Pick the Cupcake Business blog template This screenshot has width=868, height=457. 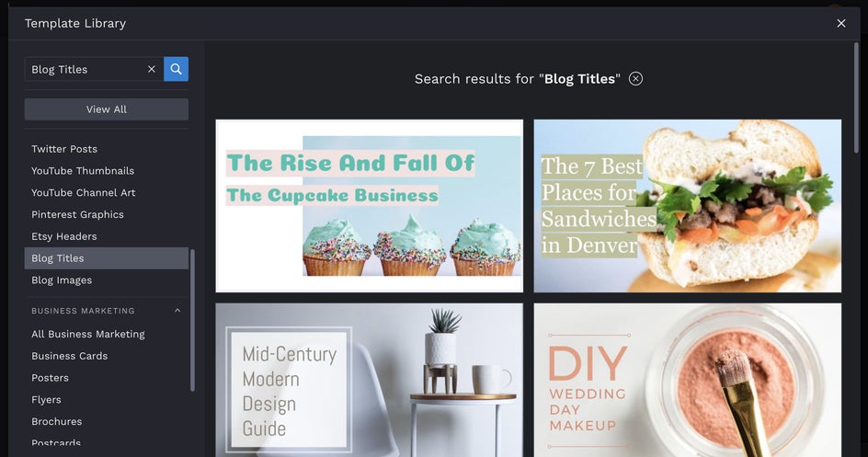(x=370, y=206)
